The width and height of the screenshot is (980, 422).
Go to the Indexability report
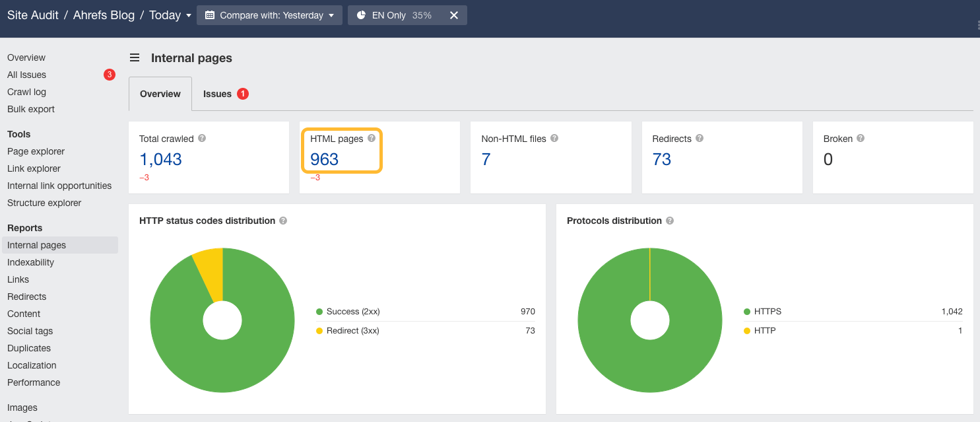pyautogui.click(x=31, y=262)
